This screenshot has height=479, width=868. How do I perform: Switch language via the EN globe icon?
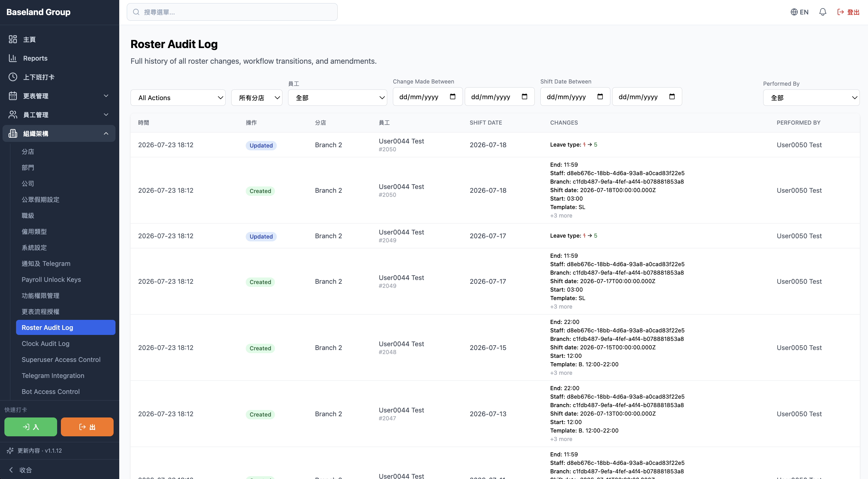tap(799, 12)
